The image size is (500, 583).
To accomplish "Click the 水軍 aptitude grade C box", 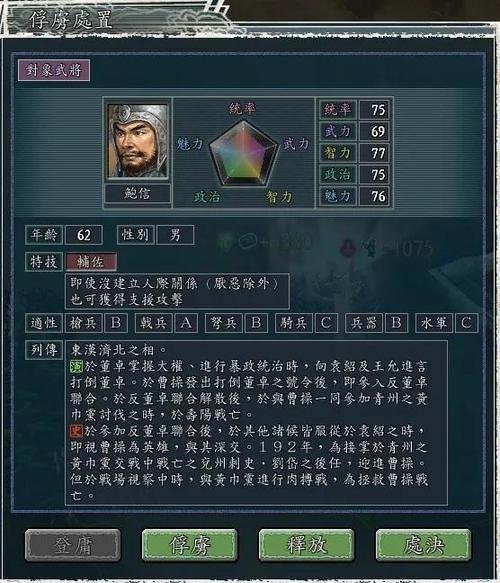I will [466, 323].
